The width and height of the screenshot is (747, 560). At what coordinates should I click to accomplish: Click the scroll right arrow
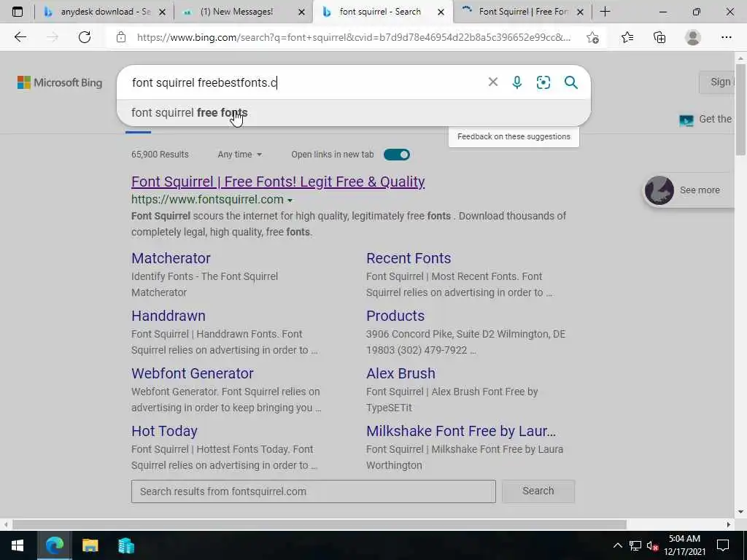[x=729, y=524]
